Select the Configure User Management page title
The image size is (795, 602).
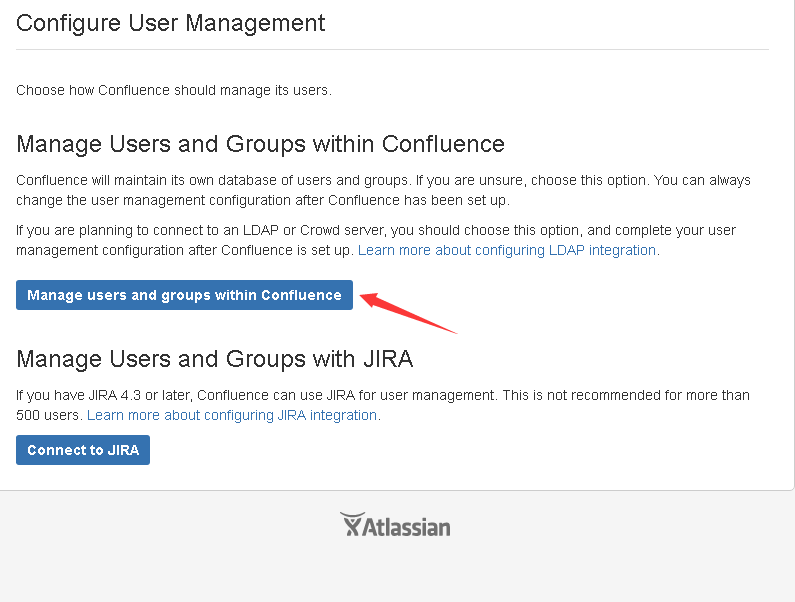click(x=170, y=24)
